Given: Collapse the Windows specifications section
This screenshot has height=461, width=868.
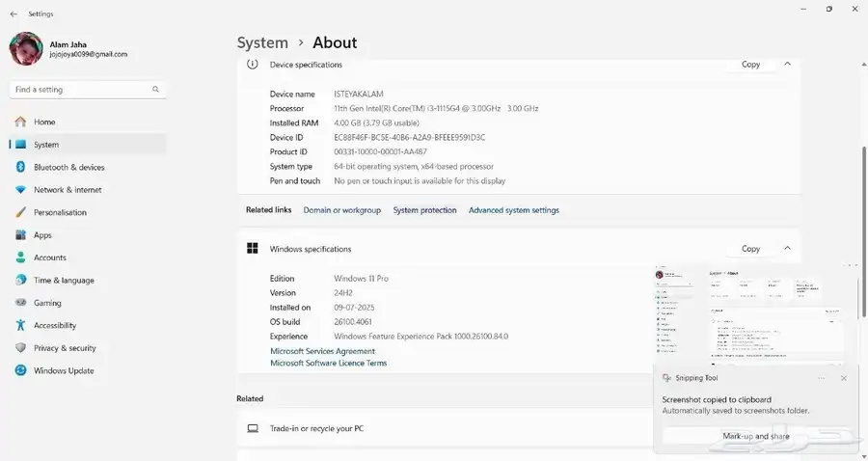Looking at the screenshot, I should [x=787, y=249].
